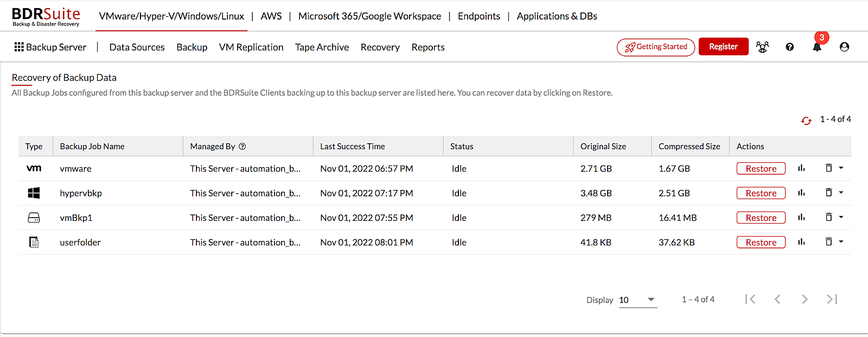View report chart icon for vmware job
The image size is (868, 337).
click(x=801, y=168)
